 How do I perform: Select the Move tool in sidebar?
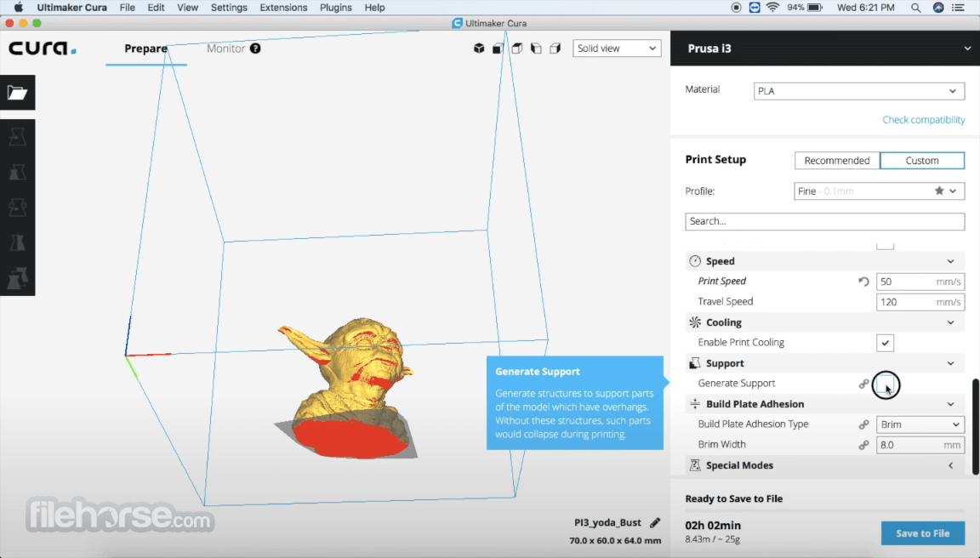click(x=18, y=137)
